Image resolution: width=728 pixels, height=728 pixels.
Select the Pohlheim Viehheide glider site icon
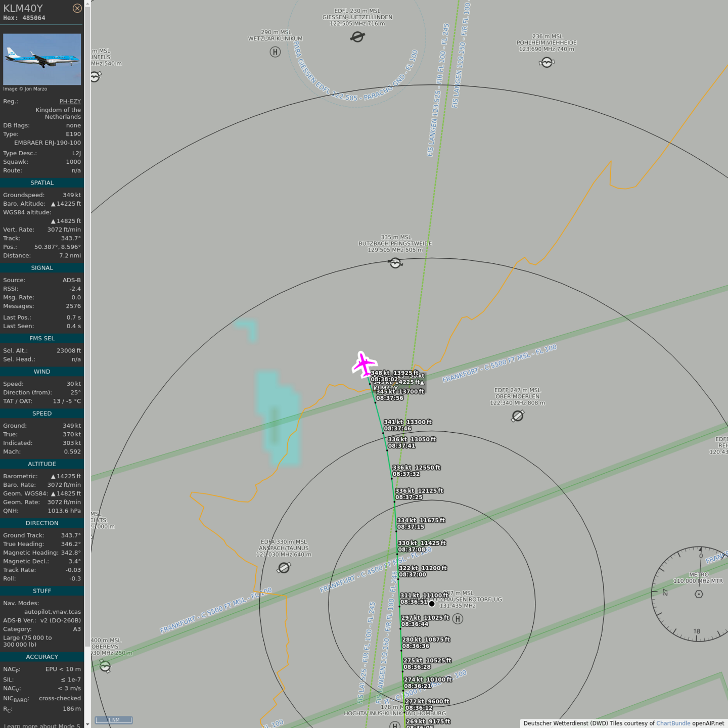pos(547,62)
